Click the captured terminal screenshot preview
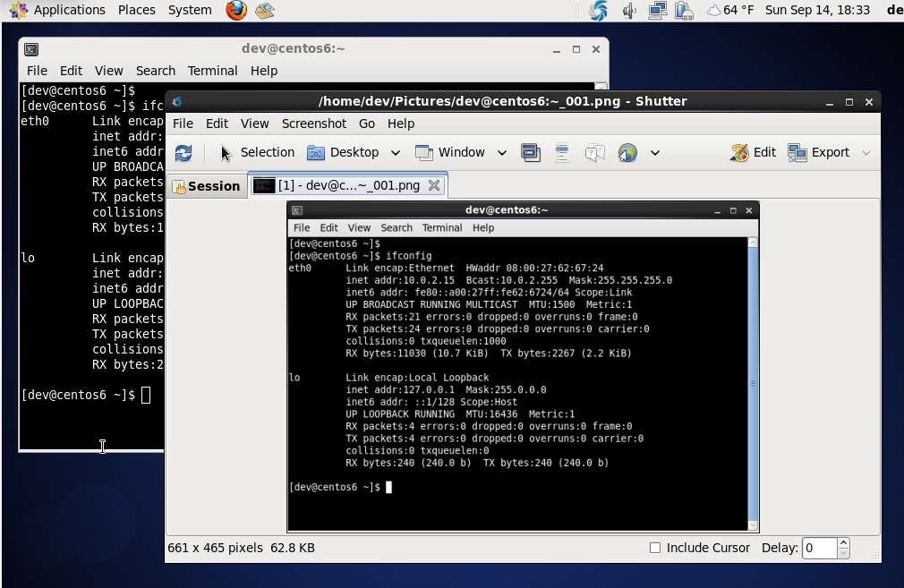Viewport: 904px width, 588px height. pyautogui.click(x=523, y=367)
